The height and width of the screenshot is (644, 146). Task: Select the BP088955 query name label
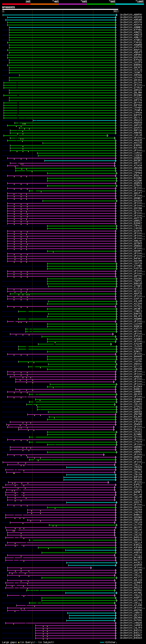click(8, 8)
